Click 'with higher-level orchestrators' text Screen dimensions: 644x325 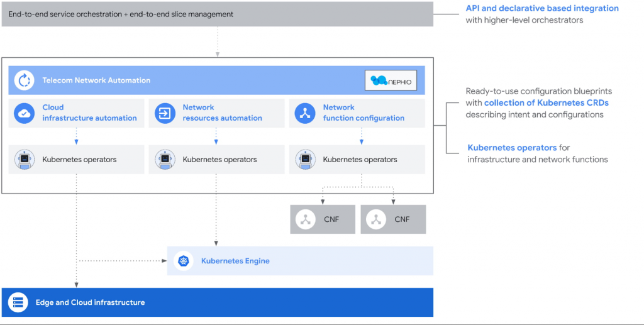pos(525,20)
